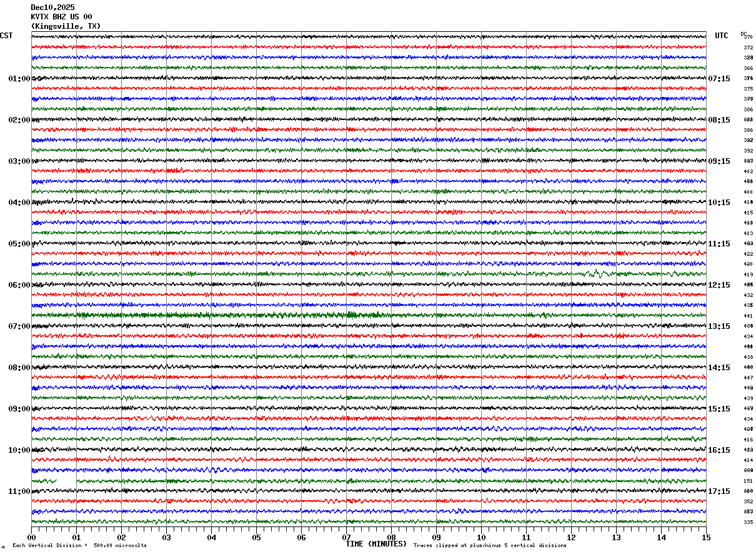756x554 pixels.
Task: Click the DC offset value "414"
Action: tap(748, 460)
